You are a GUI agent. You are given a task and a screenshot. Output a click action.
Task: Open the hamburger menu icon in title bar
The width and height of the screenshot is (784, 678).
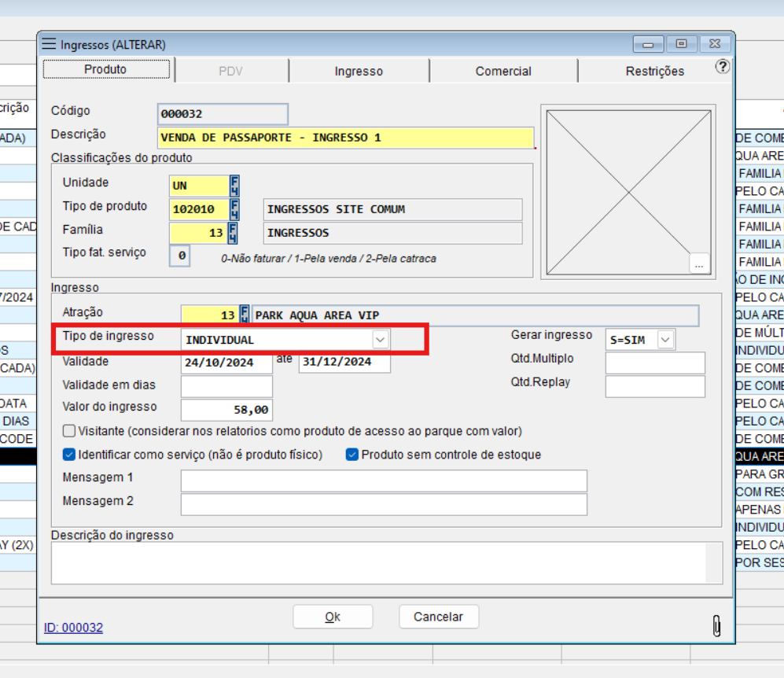[x=50, y=44]
